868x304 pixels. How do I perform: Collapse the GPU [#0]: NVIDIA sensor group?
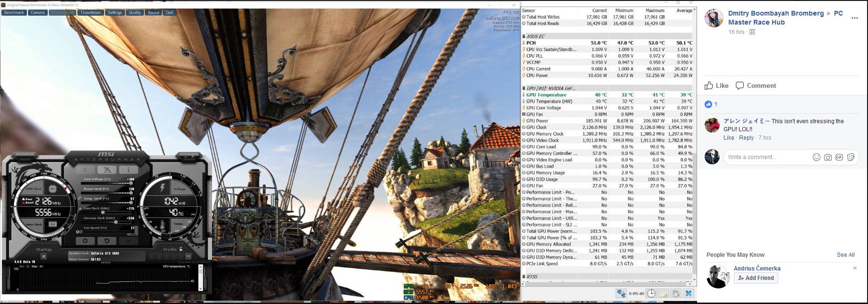click(x=524, y=88)
